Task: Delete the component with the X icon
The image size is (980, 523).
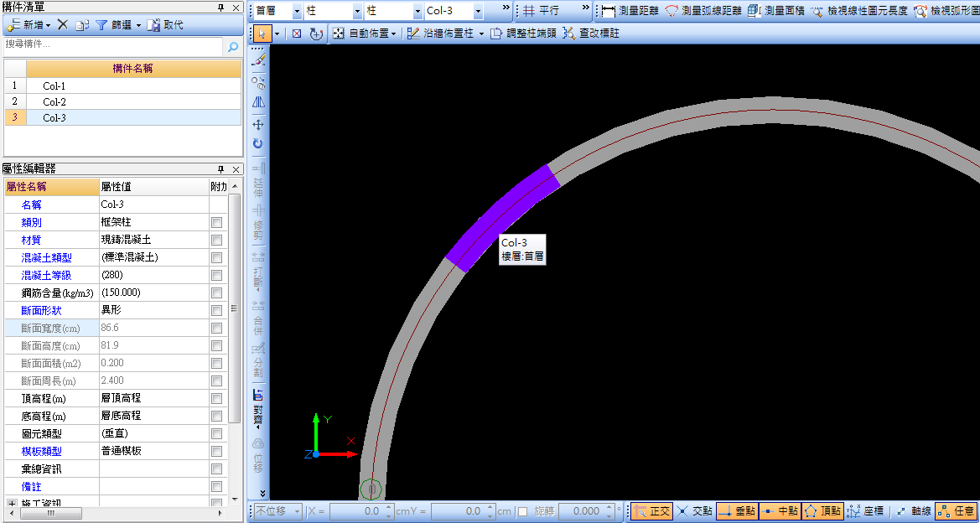Action: pyautogui.click(x=63, y=25)
